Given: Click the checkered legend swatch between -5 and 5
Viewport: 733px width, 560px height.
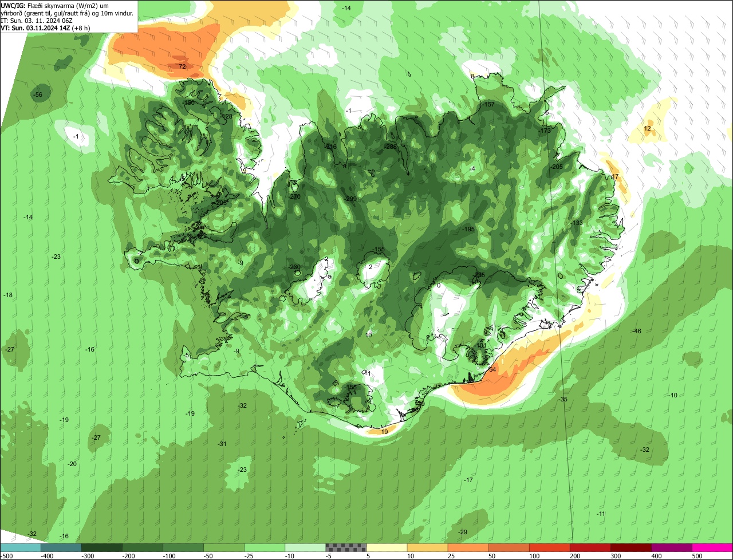Looking at the screenshot, I should [x=346, y=547].
